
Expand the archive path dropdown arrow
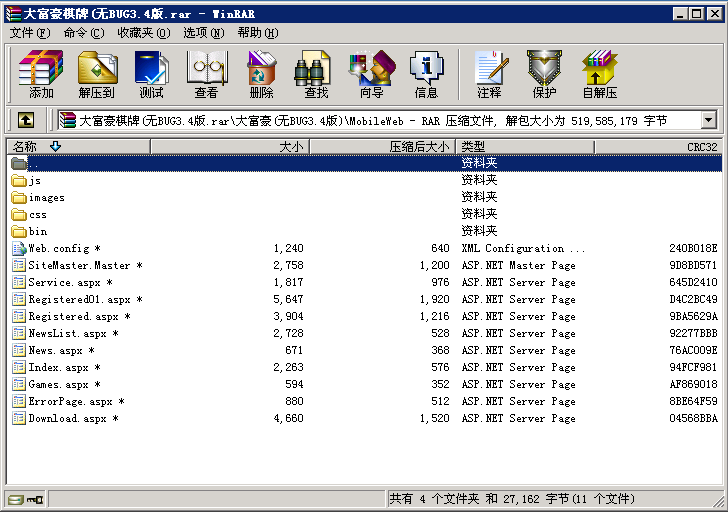709,120
